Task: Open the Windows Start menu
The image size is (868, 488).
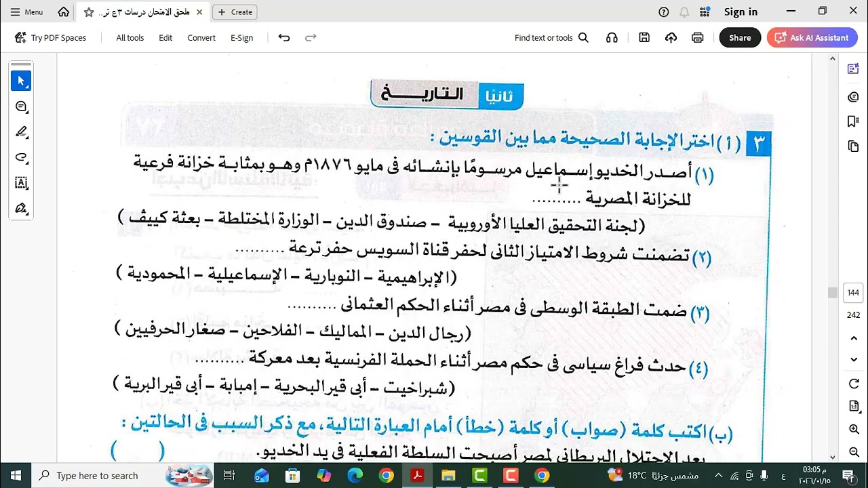Action: pos(16,475)
